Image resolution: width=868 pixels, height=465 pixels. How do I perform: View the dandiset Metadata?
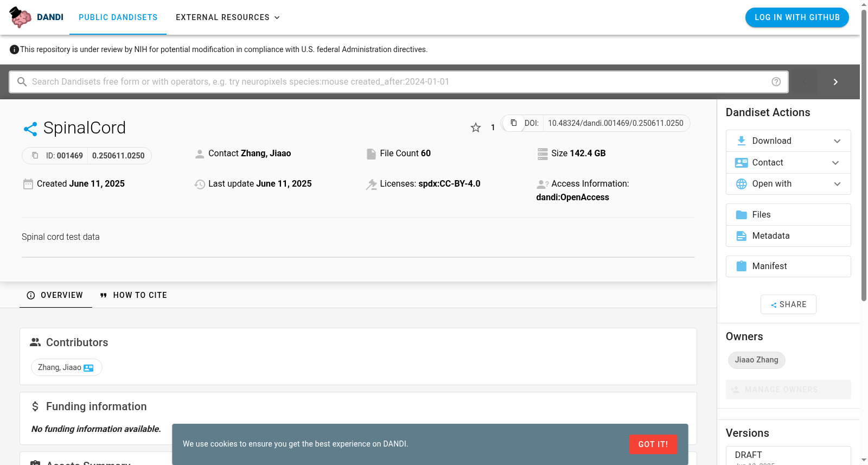pyautogui.click(x=788, y=236)
